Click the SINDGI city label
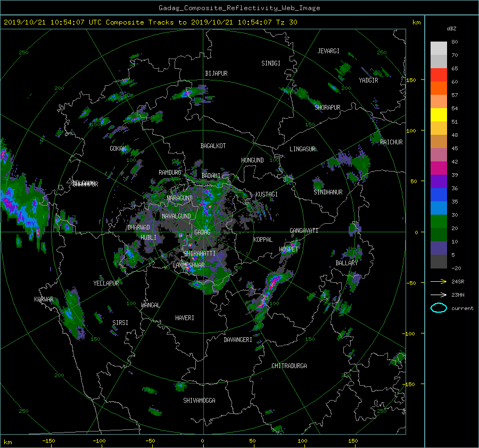Screen dimensions: 479x448 (x=271, y=63)
